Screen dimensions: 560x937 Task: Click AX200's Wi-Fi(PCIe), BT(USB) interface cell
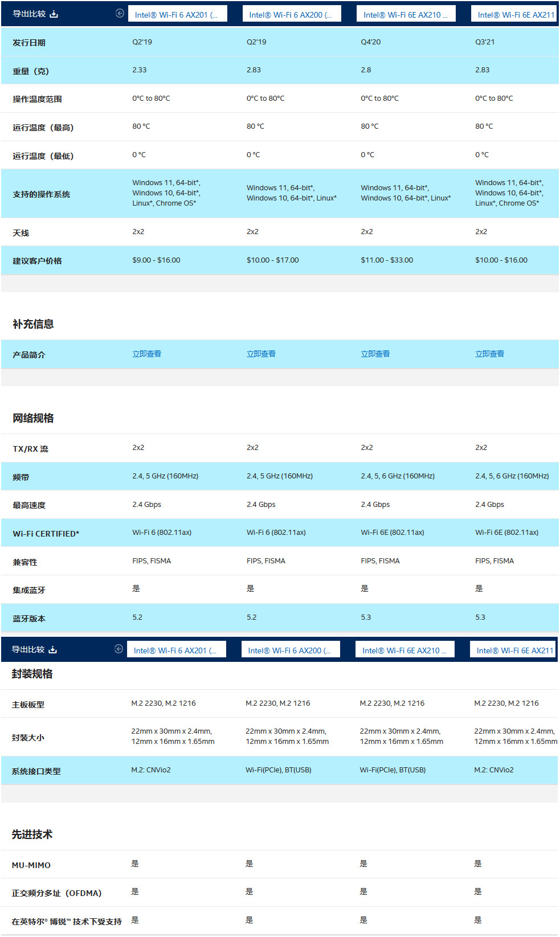tap(279, 770)
